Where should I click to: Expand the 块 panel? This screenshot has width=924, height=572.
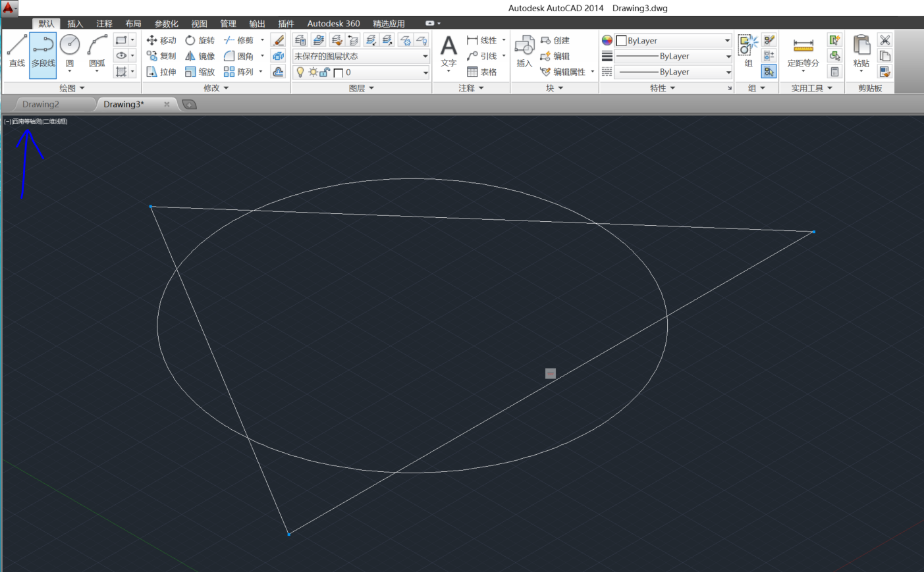[555, 88]
